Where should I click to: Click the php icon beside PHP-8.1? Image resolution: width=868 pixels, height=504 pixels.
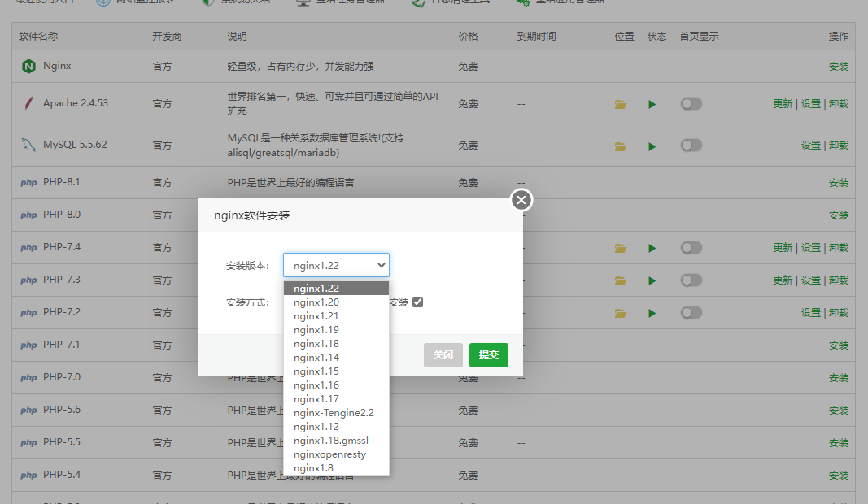click(28, 183)
